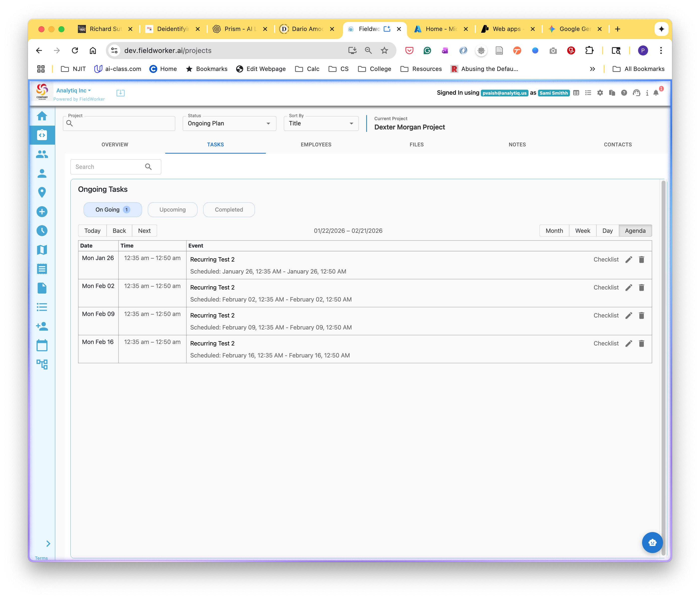This screenshot has width=700, height=599.
Task: Expand the Analytiq Inc company dropdown
Action: click(x=73, y=91)
